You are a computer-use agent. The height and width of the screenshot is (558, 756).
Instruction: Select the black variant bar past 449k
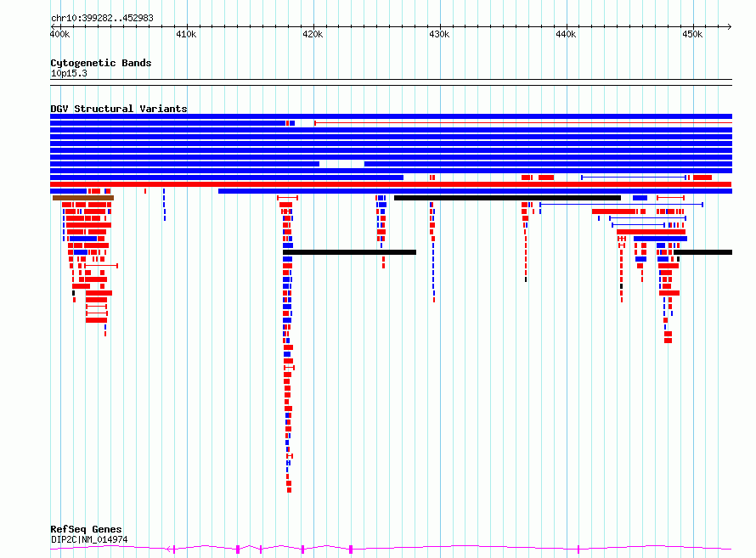click(x=703, y=252)
